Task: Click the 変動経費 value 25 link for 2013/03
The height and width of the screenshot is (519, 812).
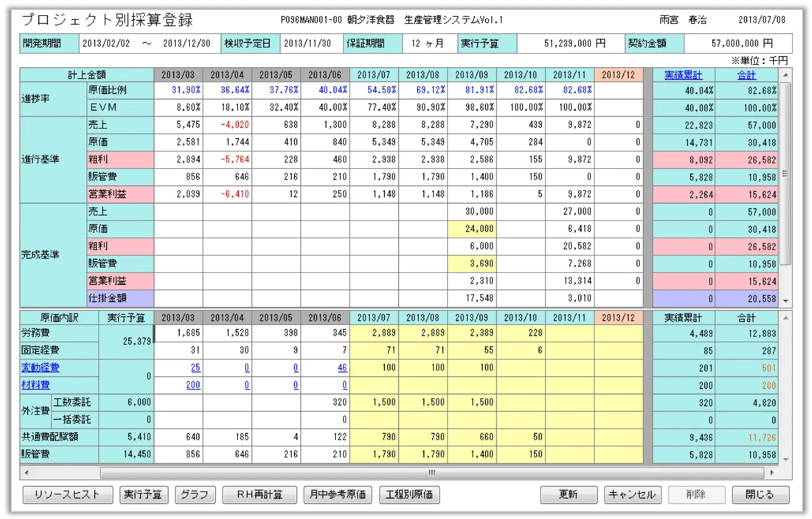Action: click(195, 368)
